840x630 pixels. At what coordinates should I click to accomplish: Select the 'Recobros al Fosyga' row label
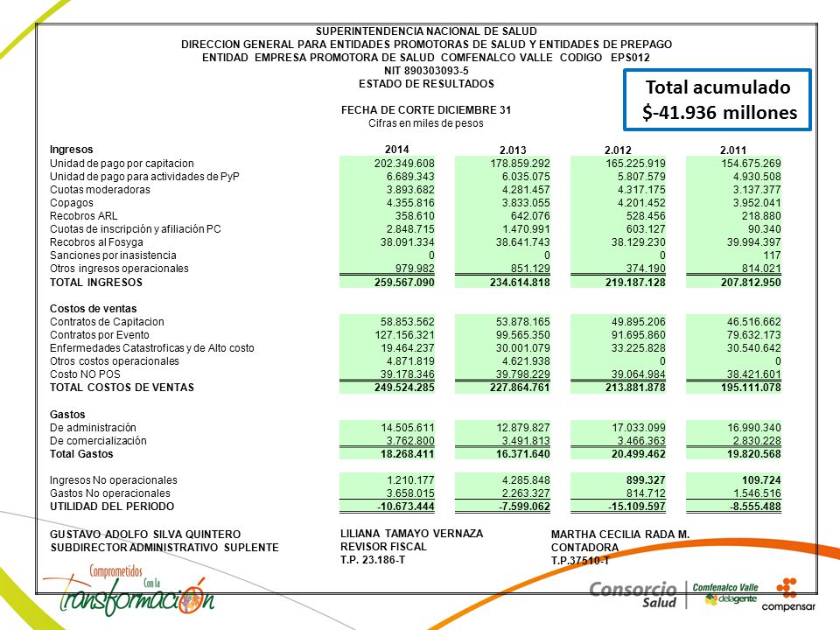coord(96,242)
